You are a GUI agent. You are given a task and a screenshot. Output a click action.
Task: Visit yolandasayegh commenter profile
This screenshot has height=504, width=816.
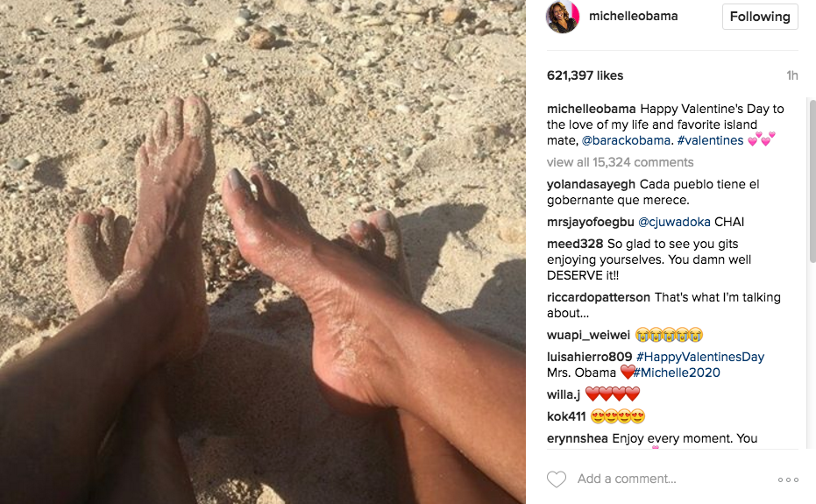tap(591, 184)
